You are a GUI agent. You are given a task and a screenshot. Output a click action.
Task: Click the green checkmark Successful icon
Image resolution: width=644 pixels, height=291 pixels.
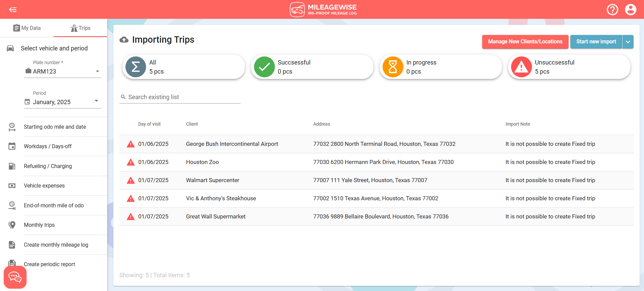[x=264, y=67]
